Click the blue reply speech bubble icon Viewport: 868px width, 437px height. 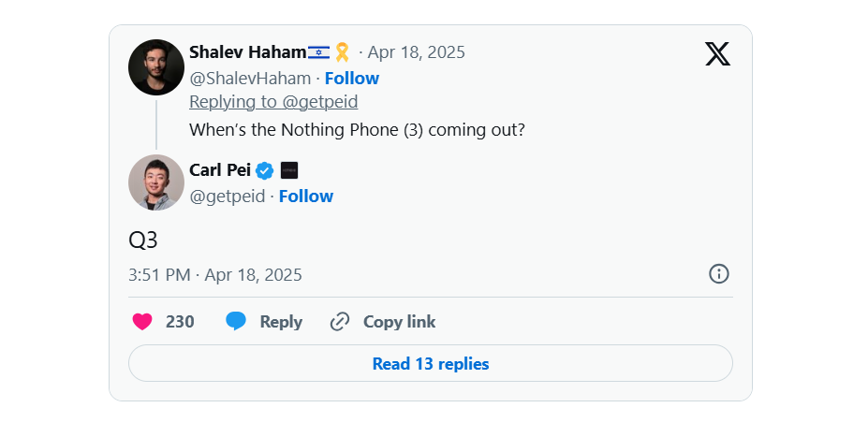[x=236, y=321]
